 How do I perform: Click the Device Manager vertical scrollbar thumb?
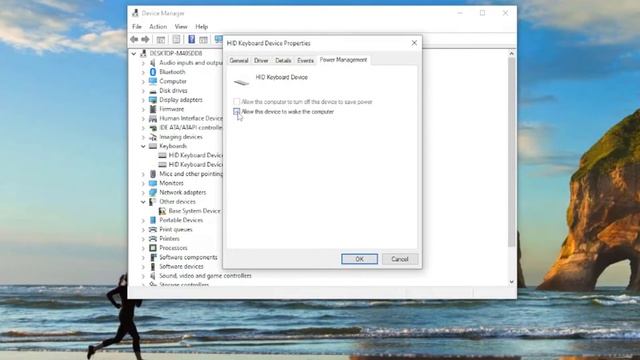pos(511,152)
